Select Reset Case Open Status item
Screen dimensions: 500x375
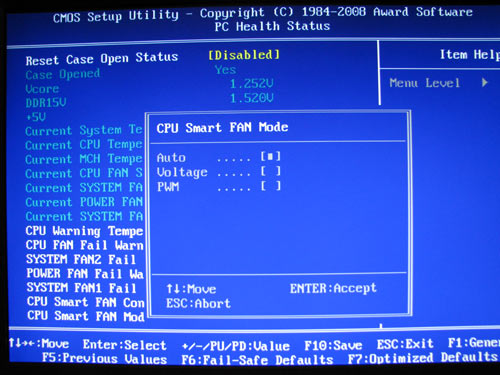tap(102, 59)
